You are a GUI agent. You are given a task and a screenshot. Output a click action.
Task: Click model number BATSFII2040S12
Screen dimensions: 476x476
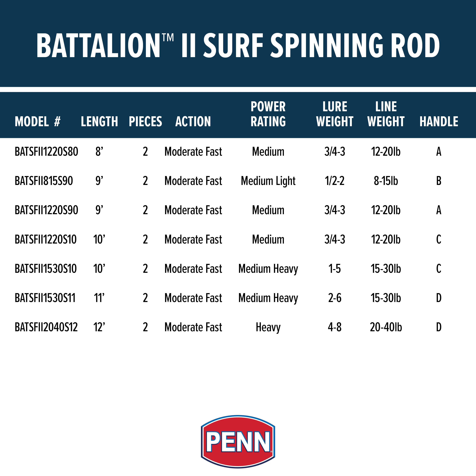46,327
